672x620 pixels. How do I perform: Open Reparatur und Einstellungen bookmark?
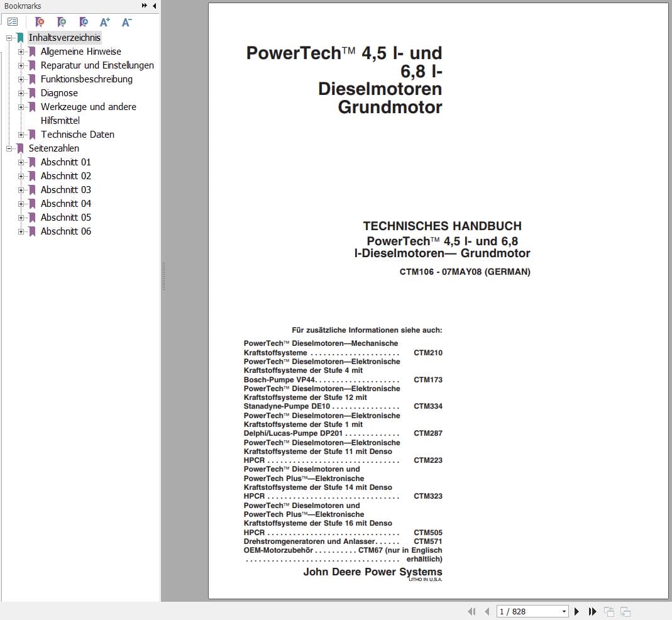[x=97, y=65]
